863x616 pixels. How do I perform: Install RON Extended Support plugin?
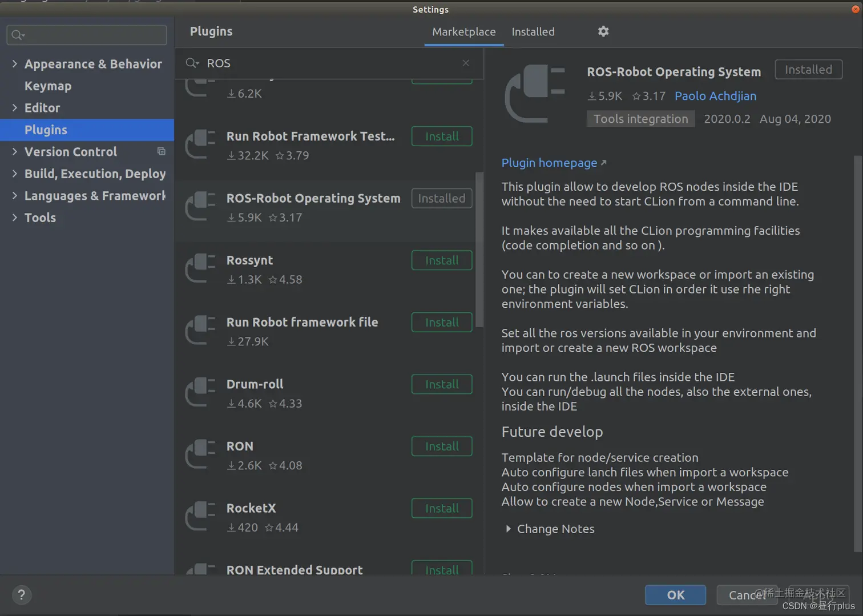(x=442, y=569)
